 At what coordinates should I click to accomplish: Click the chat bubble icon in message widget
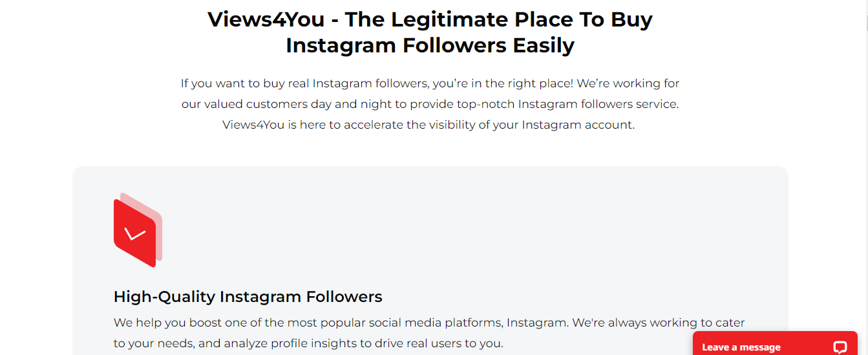[x=840, y=347]
